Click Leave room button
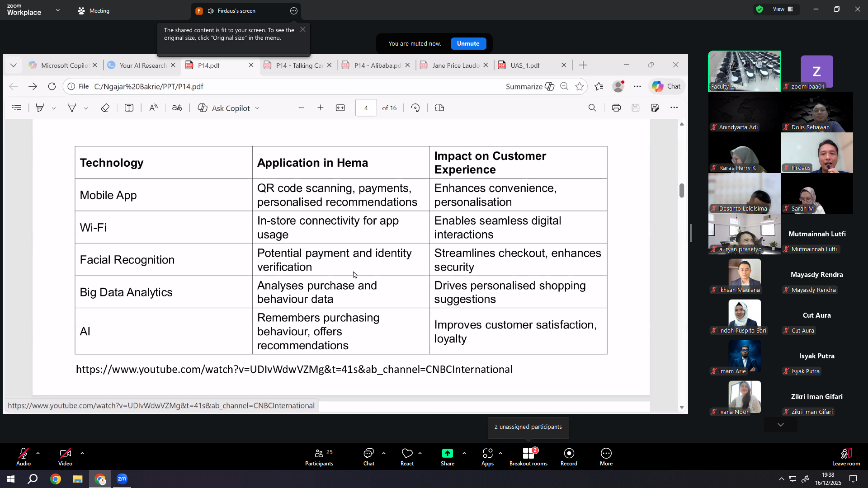Image resolution: width=868 pixels, height=488 pixels. click(x=846, y=457)
